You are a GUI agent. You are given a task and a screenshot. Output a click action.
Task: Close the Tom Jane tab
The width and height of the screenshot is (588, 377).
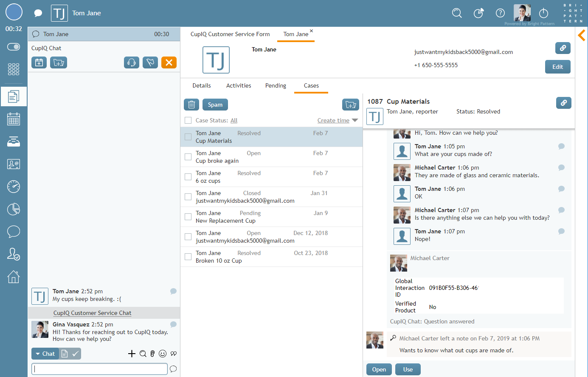click(311, 31)
